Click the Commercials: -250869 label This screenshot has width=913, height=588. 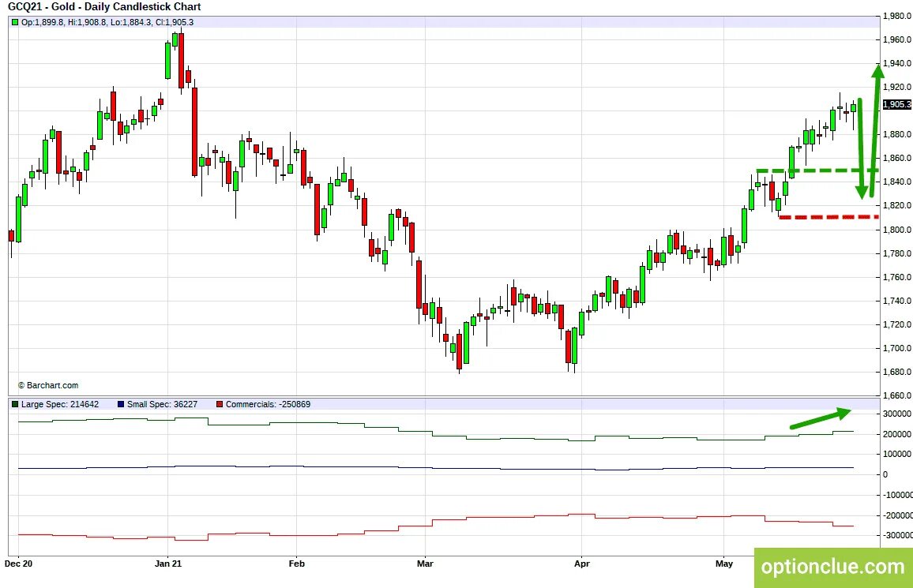(x=268, y=404)
